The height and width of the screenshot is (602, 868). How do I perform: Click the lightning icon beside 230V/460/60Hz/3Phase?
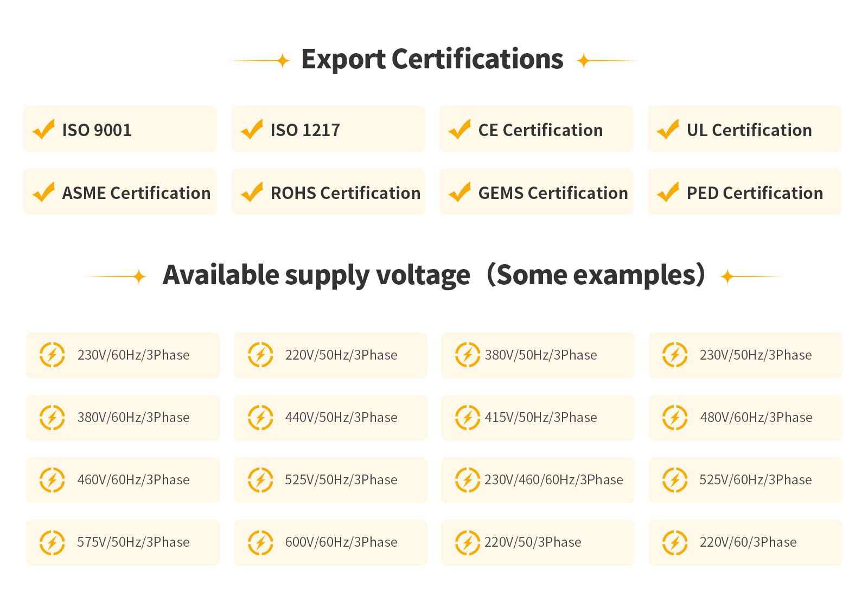point(467,480)
